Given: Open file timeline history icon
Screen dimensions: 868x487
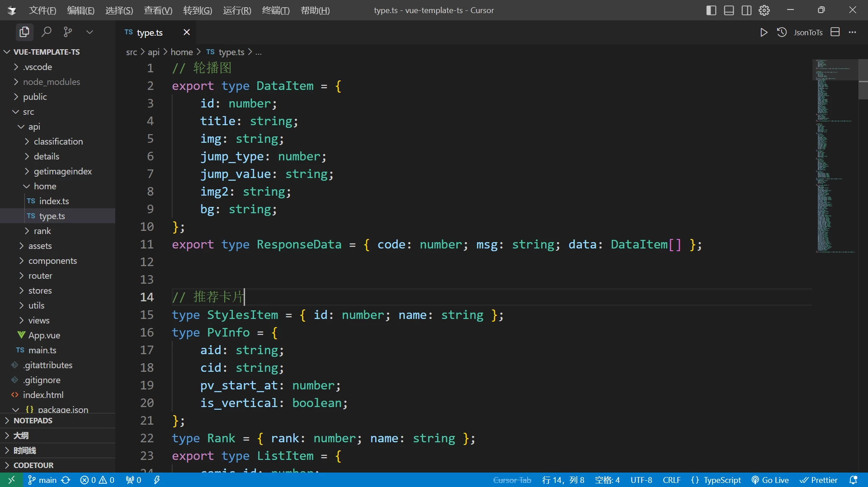Looking at the screenshot, I should [782, 33].
